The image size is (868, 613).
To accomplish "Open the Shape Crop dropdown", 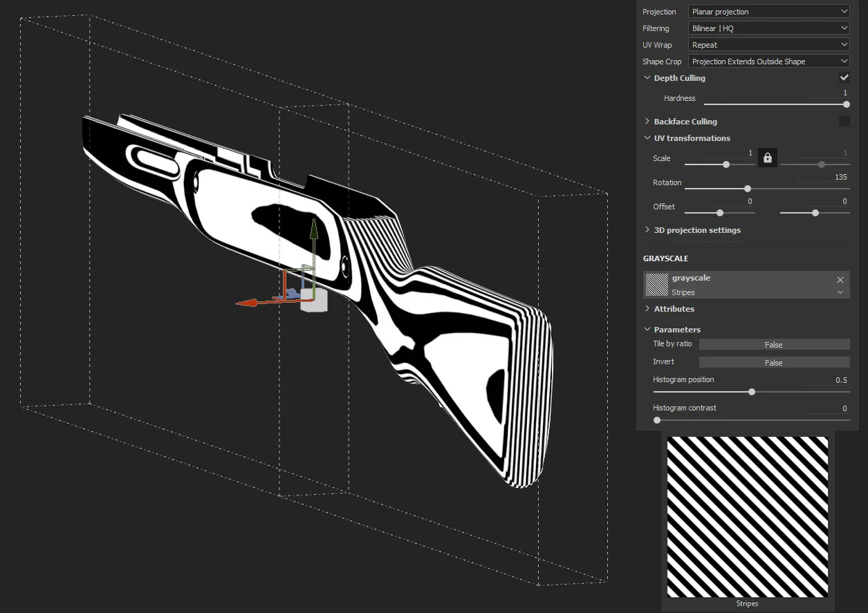I will click(769, 62).
